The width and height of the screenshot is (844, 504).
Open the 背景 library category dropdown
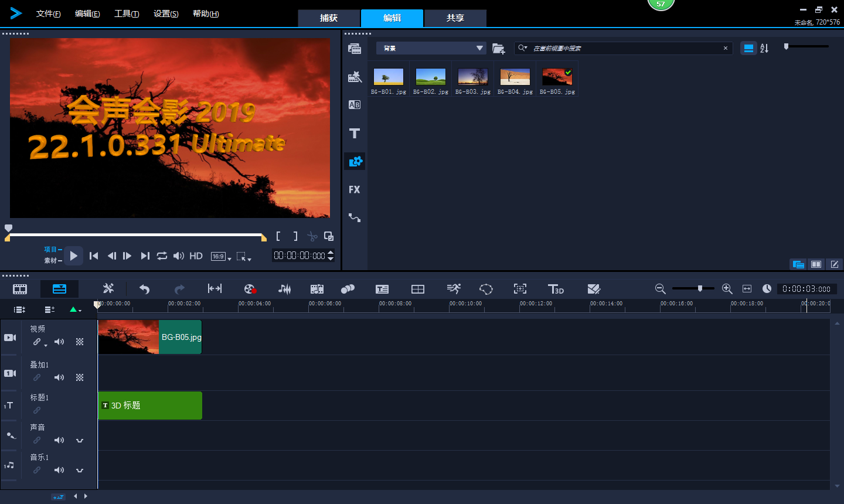click(431, 48)
